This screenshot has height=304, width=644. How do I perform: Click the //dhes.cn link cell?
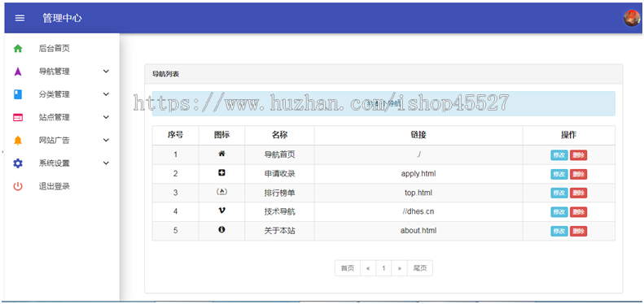[418, 211]
